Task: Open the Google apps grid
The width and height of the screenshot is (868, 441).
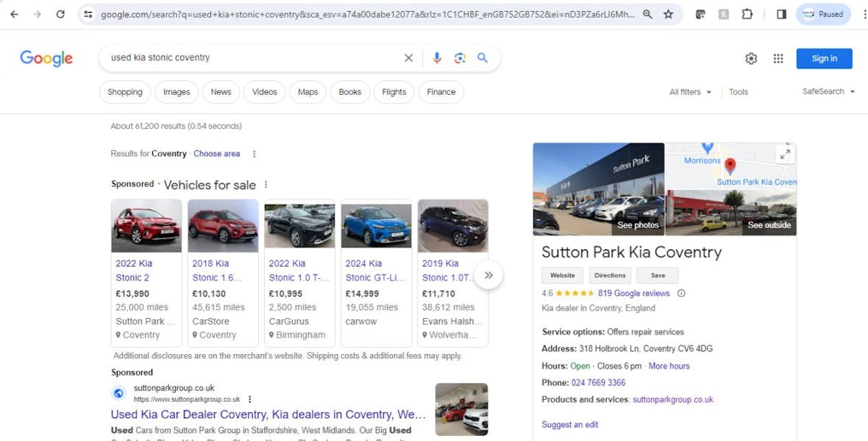Action: click(778, 57)
